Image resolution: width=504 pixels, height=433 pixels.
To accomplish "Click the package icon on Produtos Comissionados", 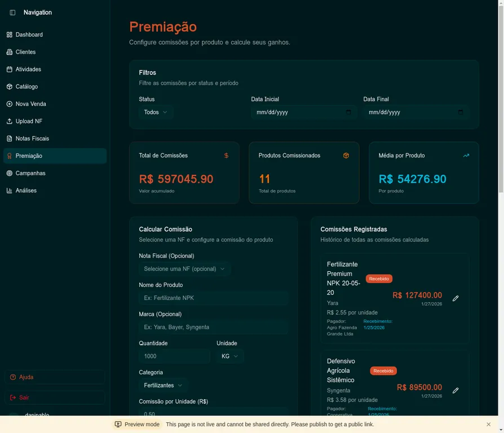I will [x=346, y=155].
